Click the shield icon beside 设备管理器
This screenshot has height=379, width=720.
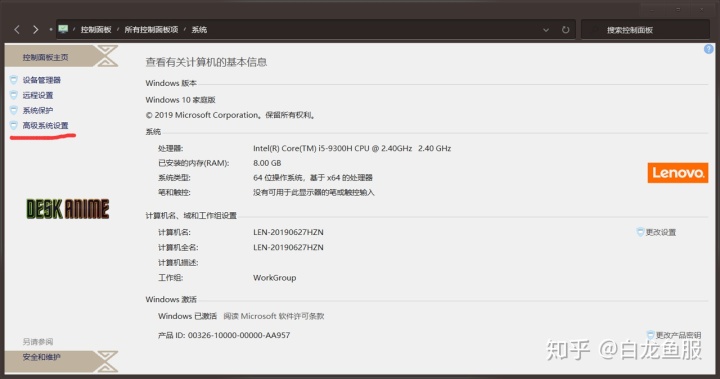tap(14, 80)
